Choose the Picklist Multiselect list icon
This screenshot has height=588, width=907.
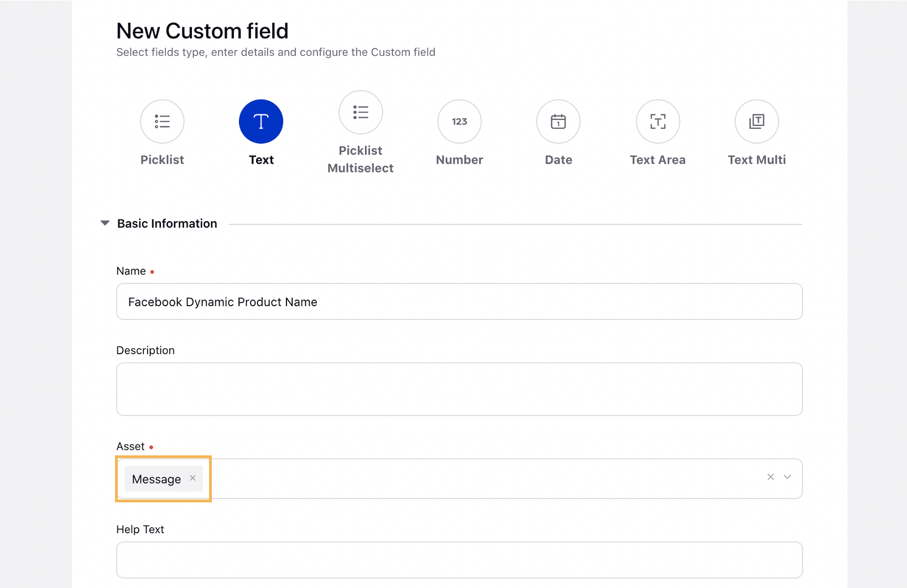point(361,113)
